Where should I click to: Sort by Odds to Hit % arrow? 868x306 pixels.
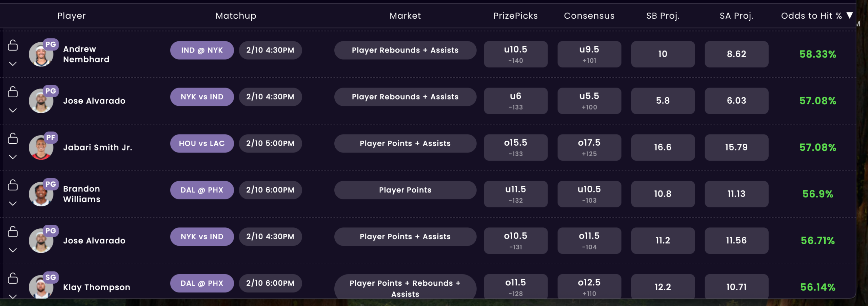(x=849, y=16)
